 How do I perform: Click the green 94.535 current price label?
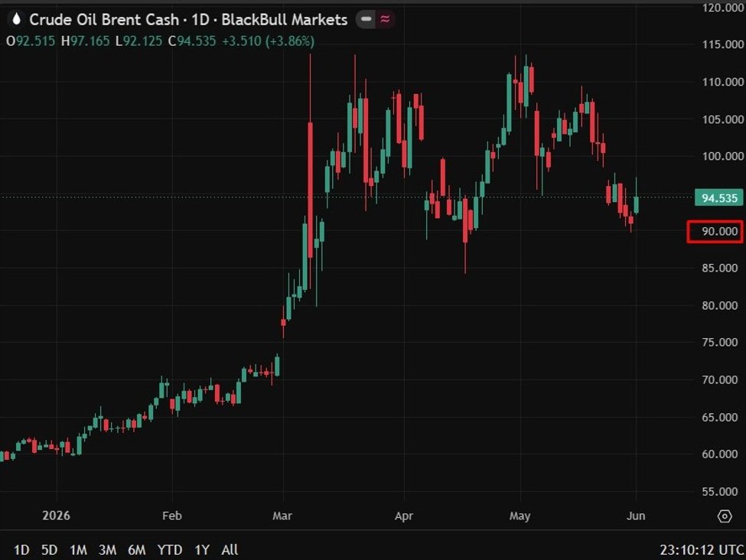tap(719, 197)
